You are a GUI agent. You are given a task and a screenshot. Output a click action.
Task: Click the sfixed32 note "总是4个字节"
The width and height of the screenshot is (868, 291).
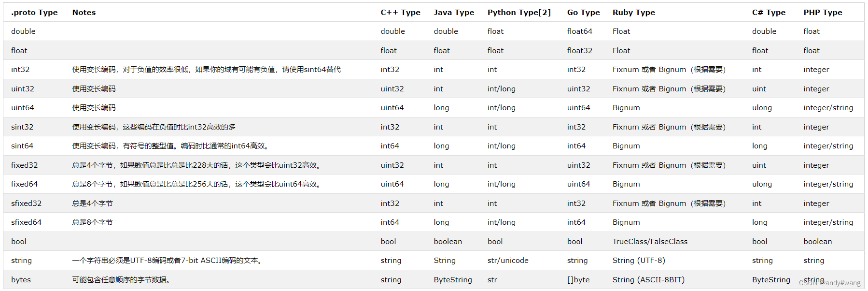[x=92, y=204]
